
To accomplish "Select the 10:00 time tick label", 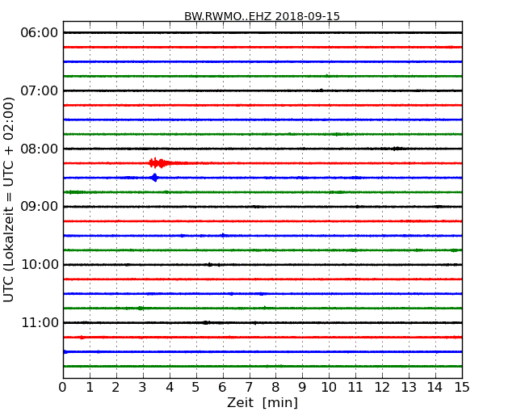I will click(x=40, y=265).
